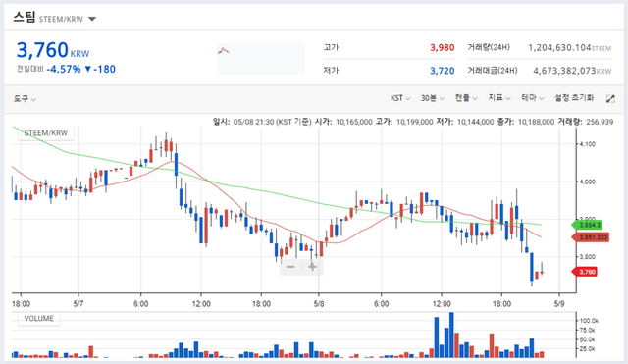Select the STEEM/KRW chart legend label

46,133
